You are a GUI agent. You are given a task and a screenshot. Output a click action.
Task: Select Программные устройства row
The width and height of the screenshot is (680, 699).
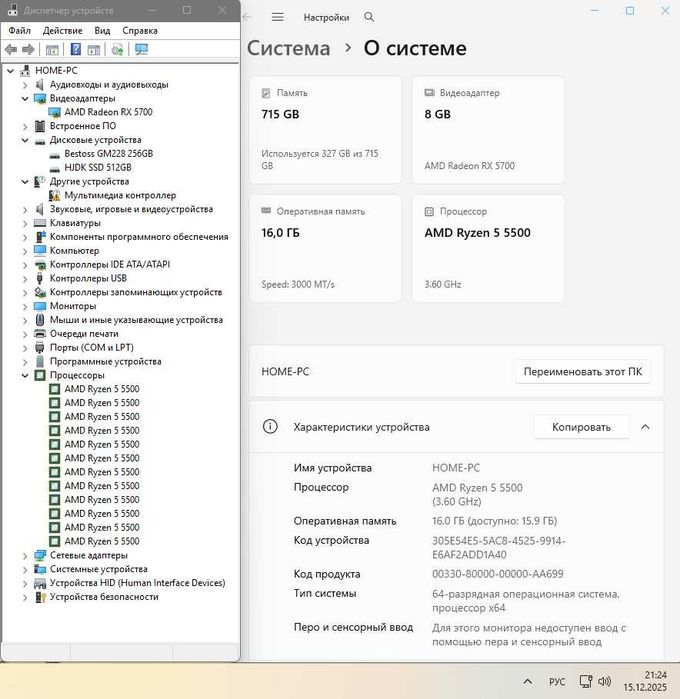point(105,362)
